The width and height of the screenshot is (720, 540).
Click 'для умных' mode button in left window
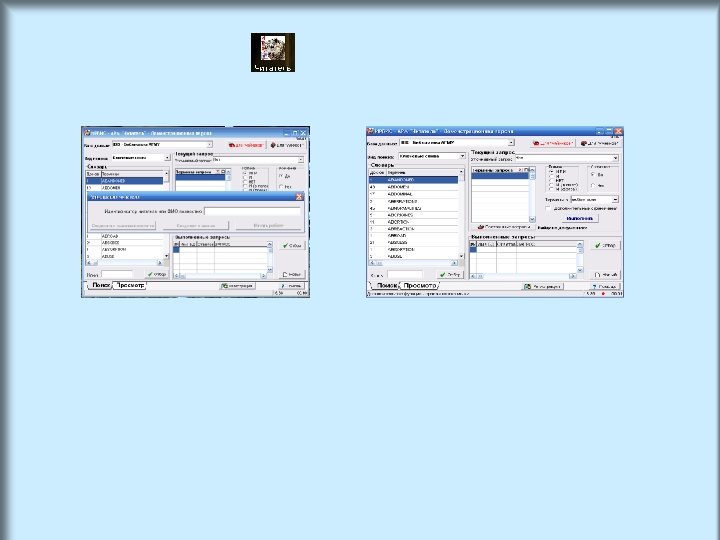[x=286, y=145]
